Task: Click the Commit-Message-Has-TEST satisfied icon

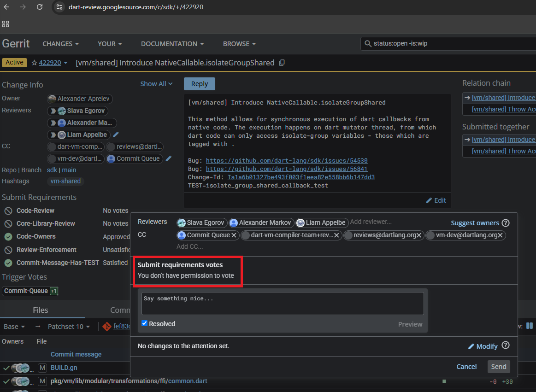Action: (8, 263)
